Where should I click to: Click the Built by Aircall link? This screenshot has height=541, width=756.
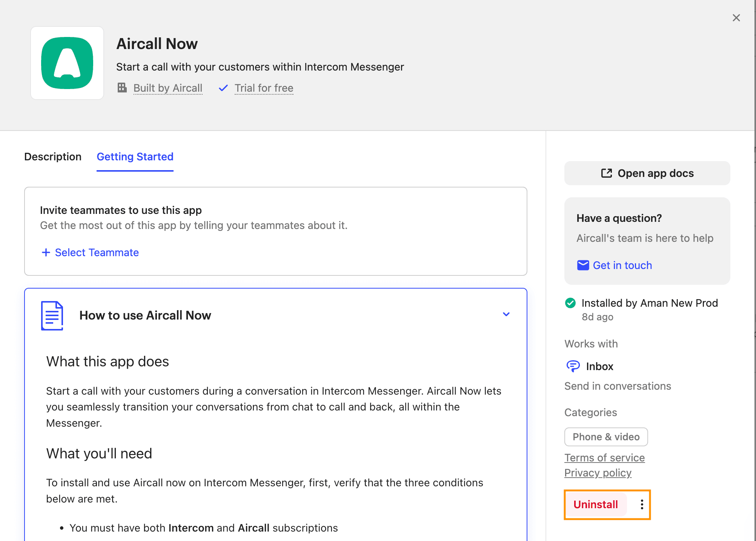[x=168, y=88]
